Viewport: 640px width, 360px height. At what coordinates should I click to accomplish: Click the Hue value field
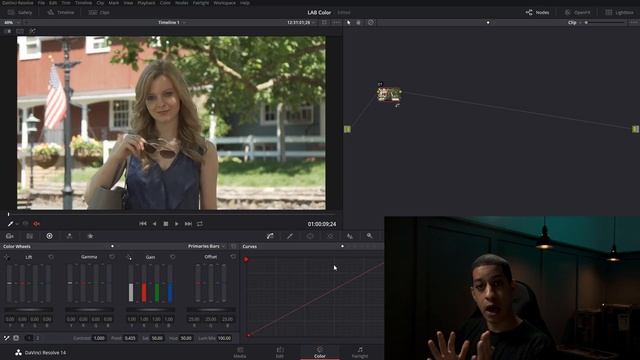186,338
